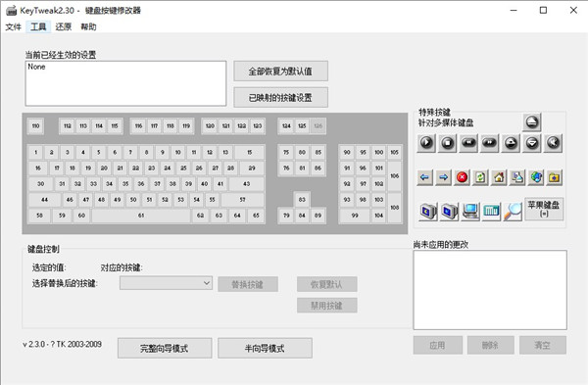Click the 恢复默认 button
The width and height of the screenshot is (588, 385).
[x=326, y=284]
